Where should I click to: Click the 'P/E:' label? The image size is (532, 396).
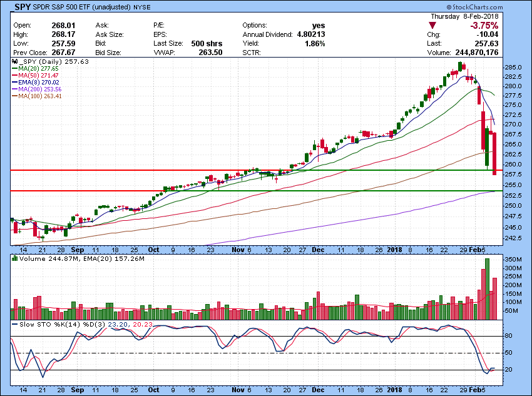tap(159, 26)
